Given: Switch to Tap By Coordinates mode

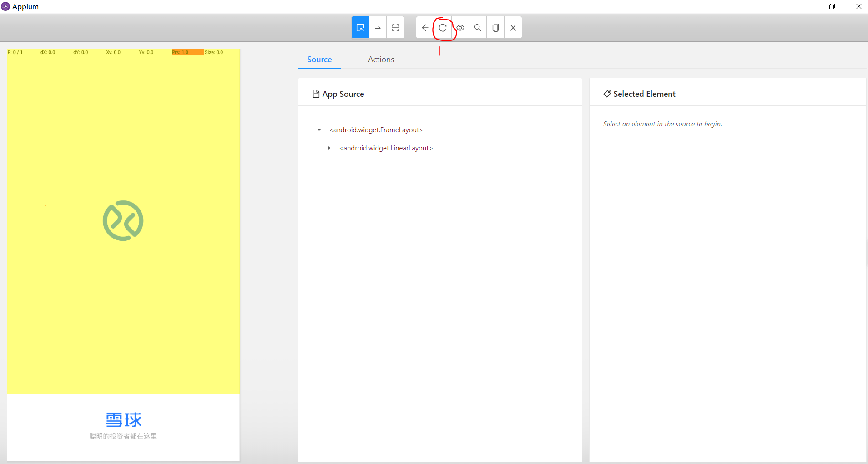Looking at the screenshot, I should pyautogui.click(x=395, y=28).
